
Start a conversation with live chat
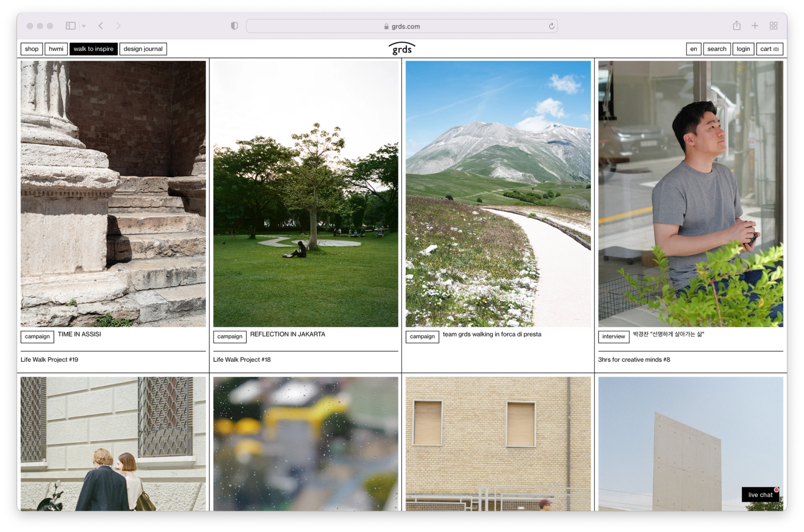(x=760, y=495)
